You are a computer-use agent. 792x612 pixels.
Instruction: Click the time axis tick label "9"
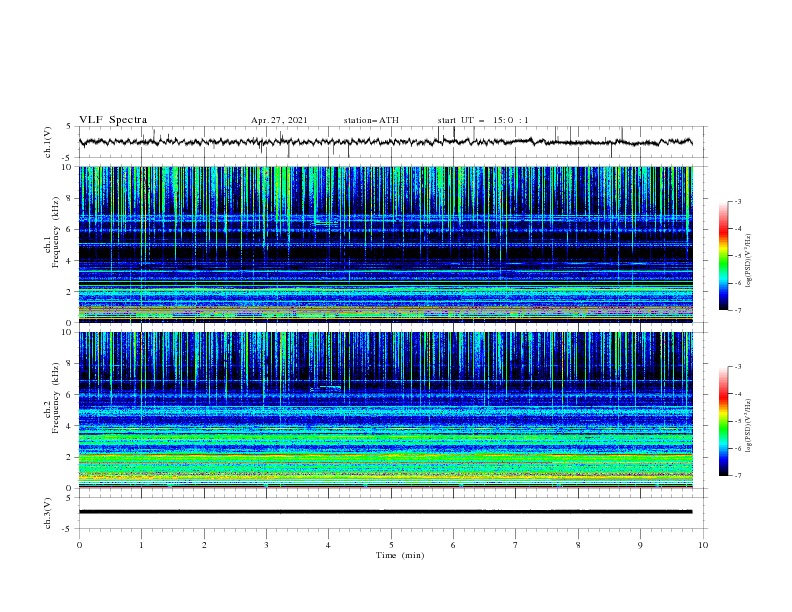tap(640, 545)
